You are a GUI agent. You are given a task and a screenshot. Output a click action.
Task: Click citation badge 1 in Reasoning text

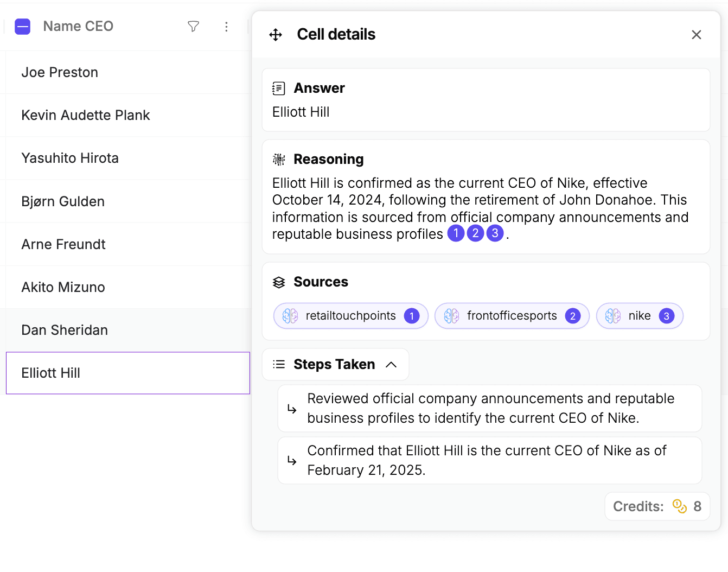[x=456, y=233]
